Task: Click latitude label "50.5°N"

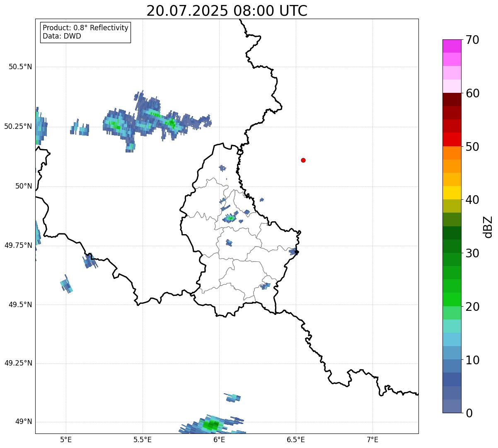Action: (x=20, y=67)
